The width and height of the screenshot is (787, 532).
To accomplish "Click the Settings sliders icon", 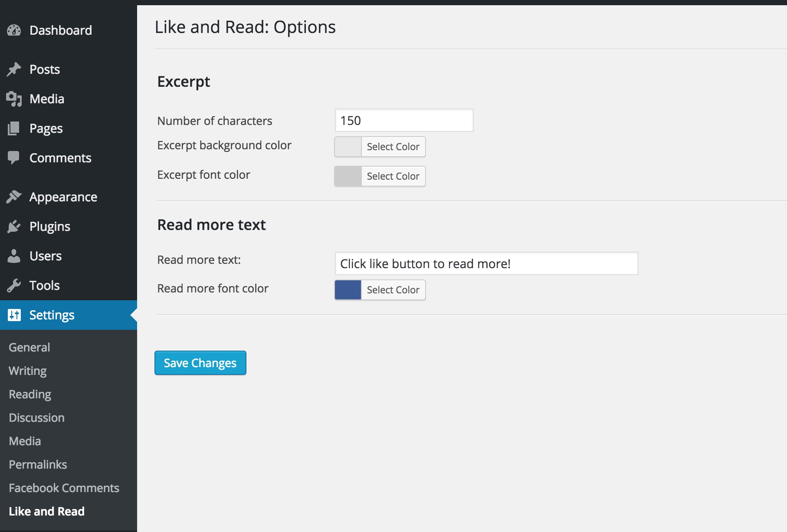I will (x=14, y=315).
